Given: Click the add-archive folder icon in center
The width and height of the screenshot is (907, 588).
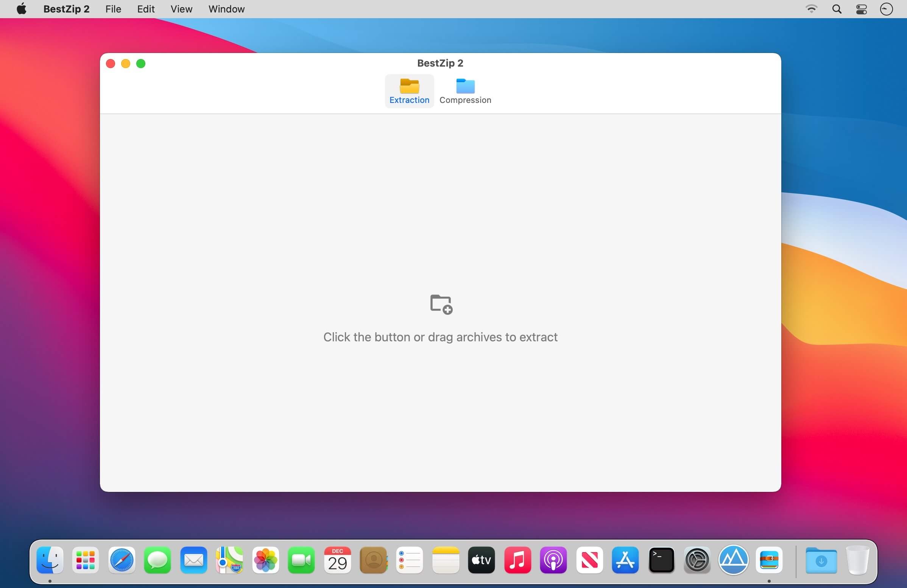Looking at the screenshot, I should click(441, 304).
